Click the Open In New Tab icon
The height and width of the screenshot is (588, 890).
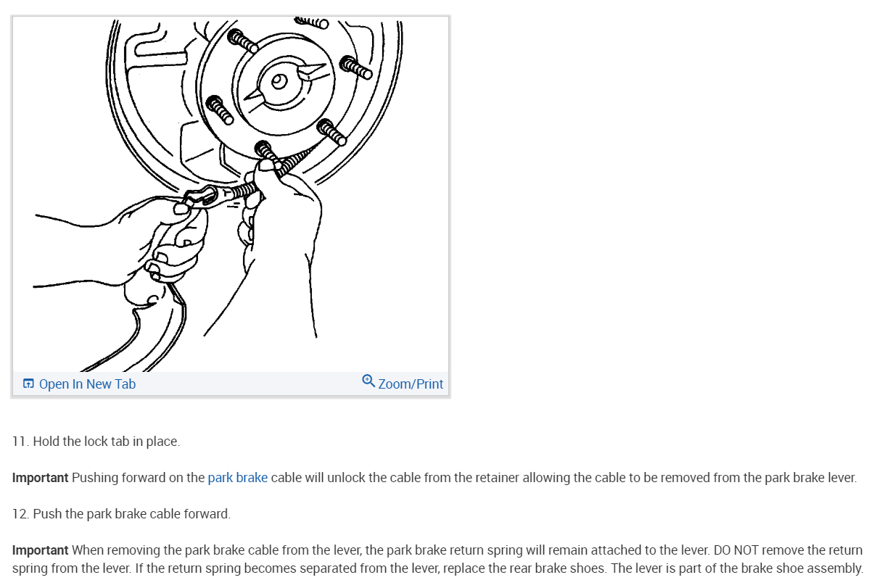pyautogui.click(x=28, y=384)
